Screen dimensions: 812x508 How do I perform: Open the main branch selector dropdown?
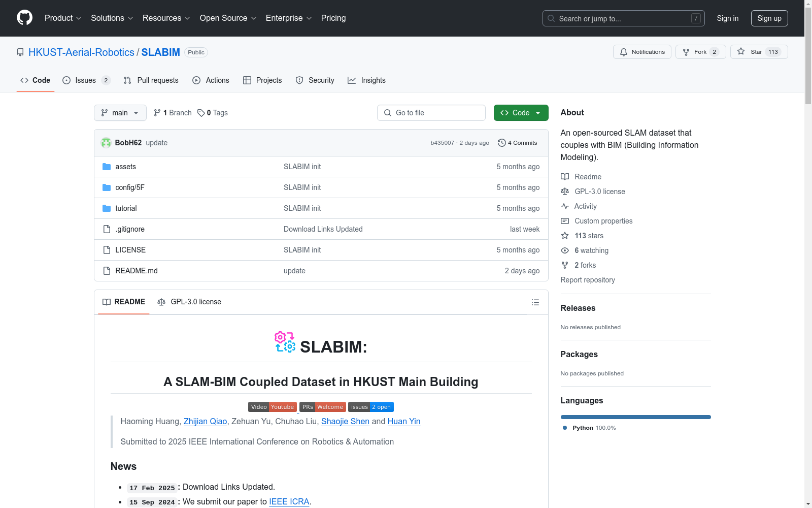coord(120,113)
